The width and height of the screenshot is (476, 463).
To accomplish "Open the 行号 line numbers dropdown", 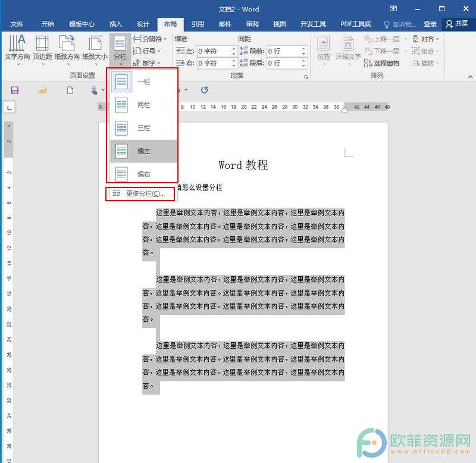I will point(147,51).
